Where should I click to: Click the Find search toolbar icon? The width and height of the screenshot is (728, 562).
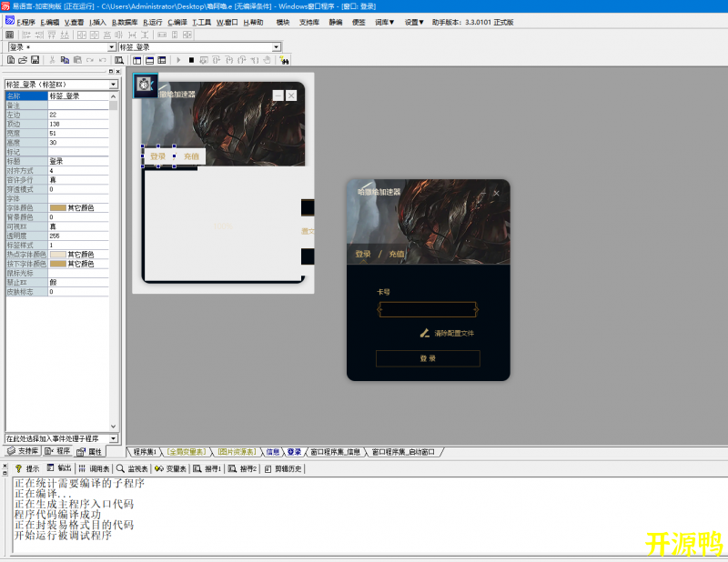point(119,60)
